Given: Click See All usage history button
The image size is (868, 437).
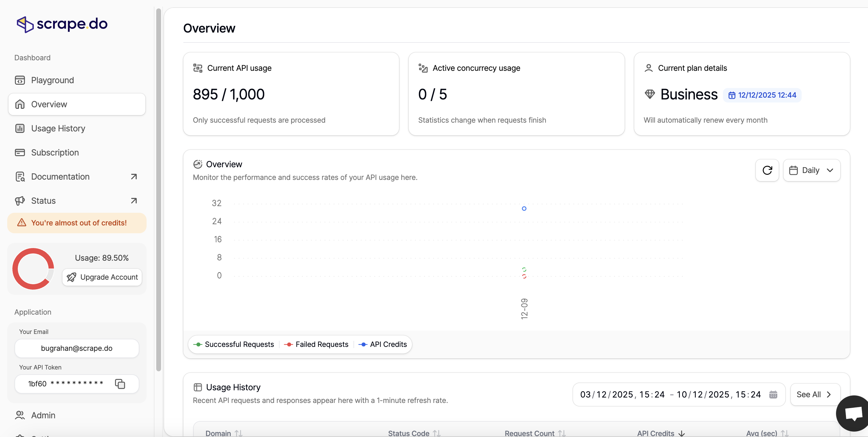Looking at the screenshot, I should 814,395.
